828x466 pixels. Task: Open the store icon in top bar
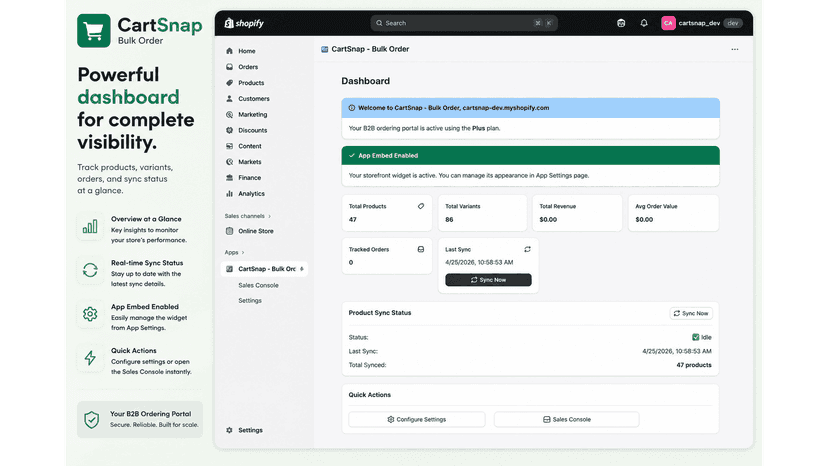(621, 23)
